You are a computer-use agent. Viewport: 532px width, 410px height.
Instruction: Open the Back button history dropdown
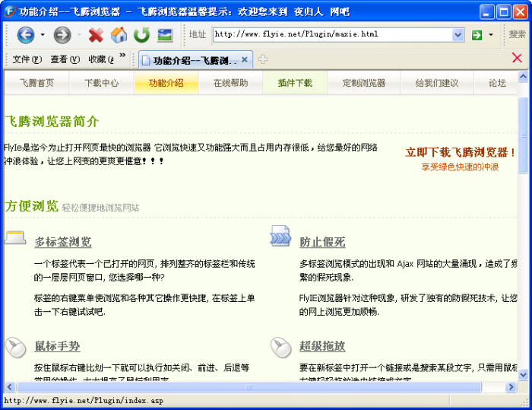coord(43,35)
